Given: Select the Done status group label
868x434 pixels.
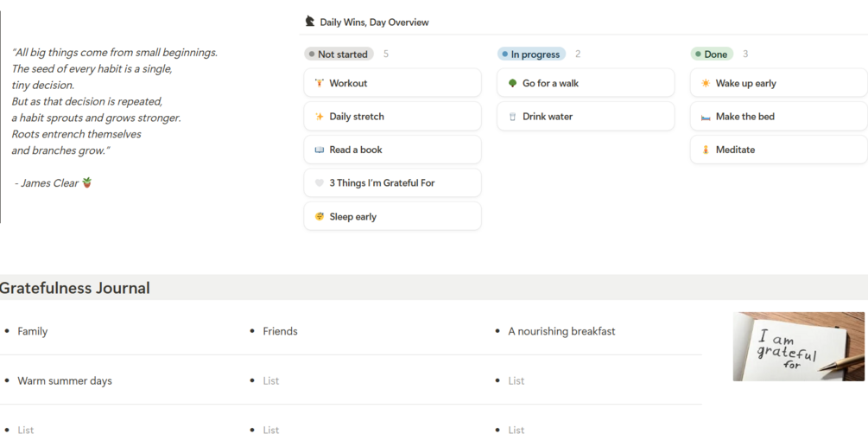Looking at the screenshot, I should (713, 54).
